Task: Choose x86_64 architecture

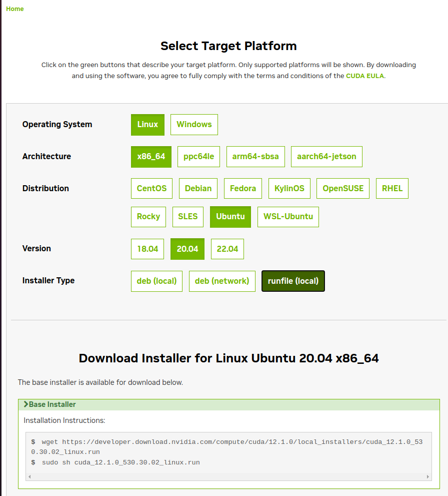Action: pos(151,157)
